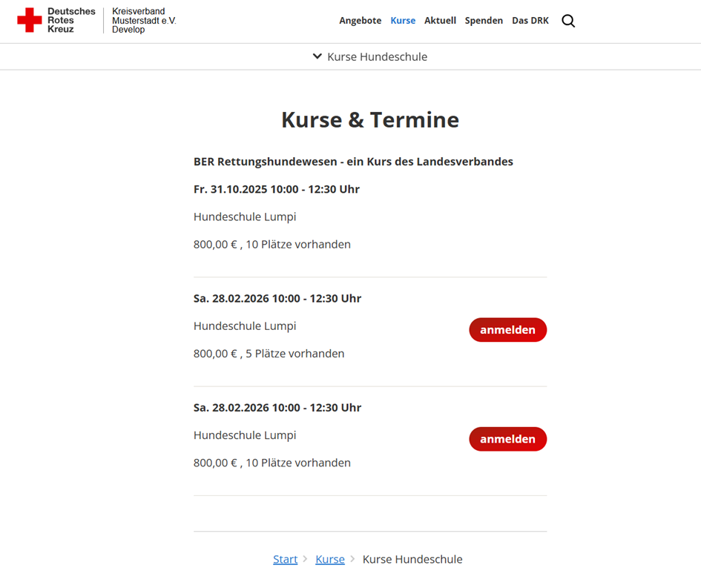The width and height of the screenshot is (701, 588).
Task: Open the search magnifier icon
Action: point(568,21)
